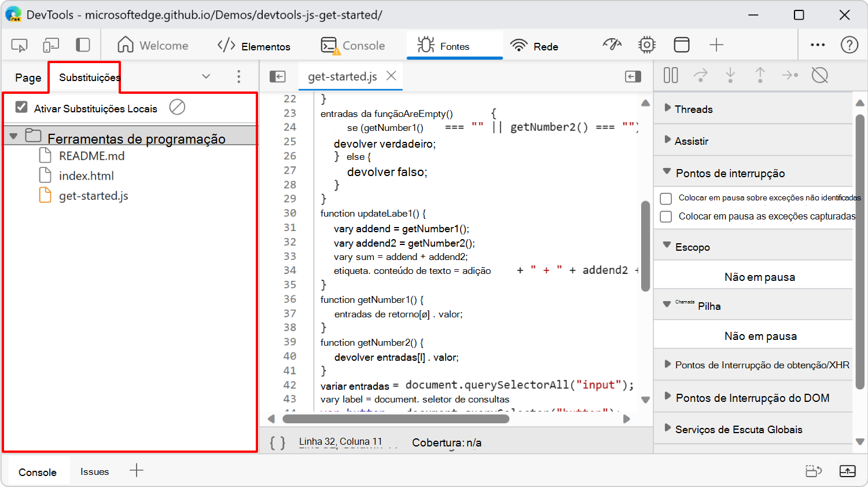Image resolution: width=868 pixels, height=487 pixels.
Task: Switch to Page navigator tab
Action: [x=28, y=78]
